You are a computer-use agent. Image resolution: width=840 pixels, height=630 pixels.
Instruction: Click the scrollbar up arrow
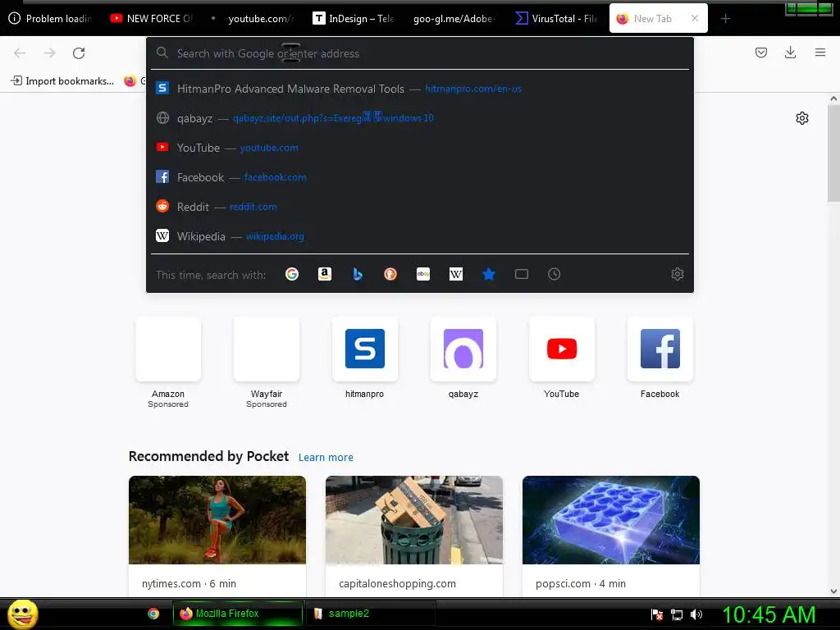pyautogui.click(x=833, y=98)
